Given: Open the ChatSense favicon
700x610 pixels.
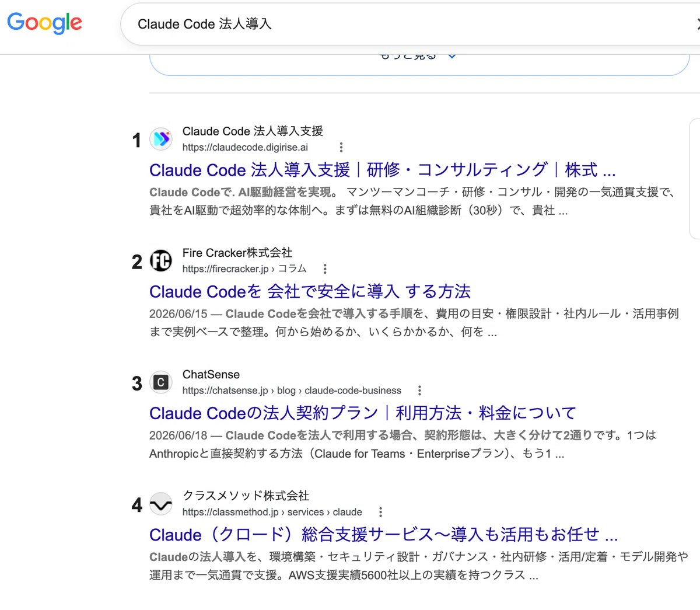Looking at the screenshot, I should [x=161, y=382].
